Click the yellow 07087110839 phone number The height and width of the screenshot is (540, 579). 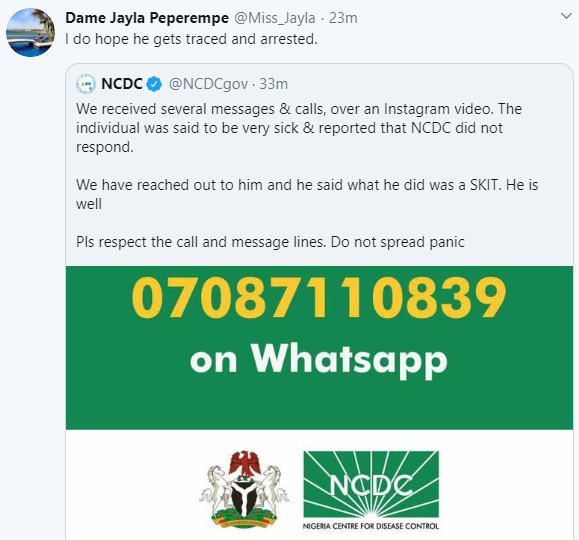coord(319,298)
